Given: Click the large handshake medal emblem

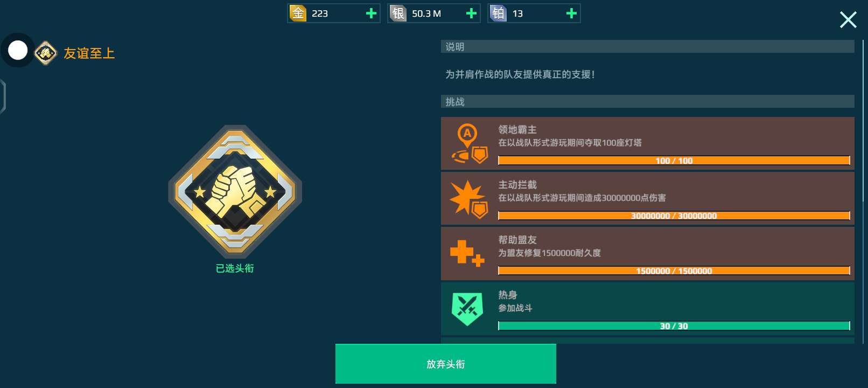Looking at the screenshot, I should [235, 192].
